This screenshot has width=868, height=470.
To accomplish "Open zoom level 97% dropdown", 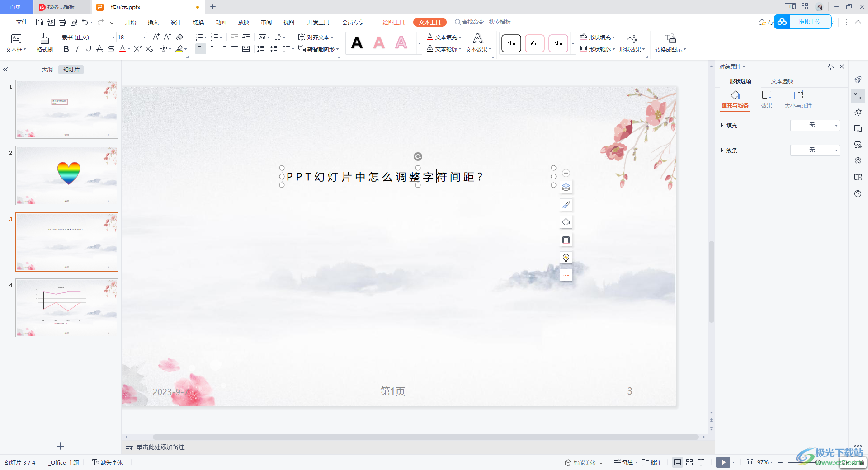I will [765, 462].
